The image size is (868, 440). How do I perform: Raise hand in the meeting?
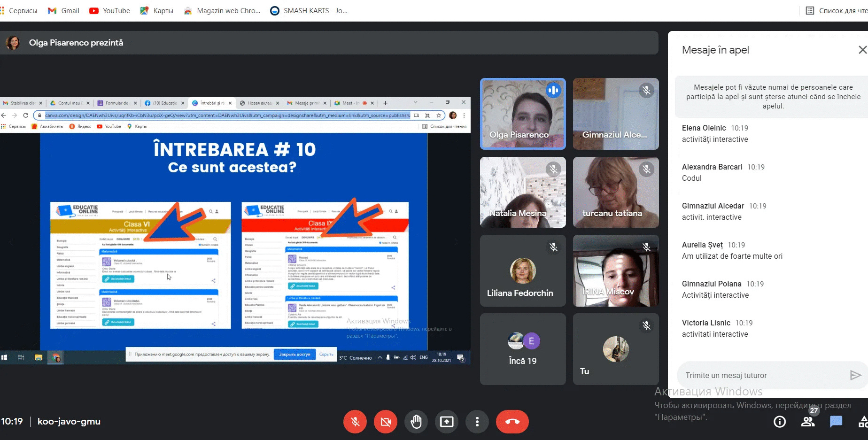[416, 422]
